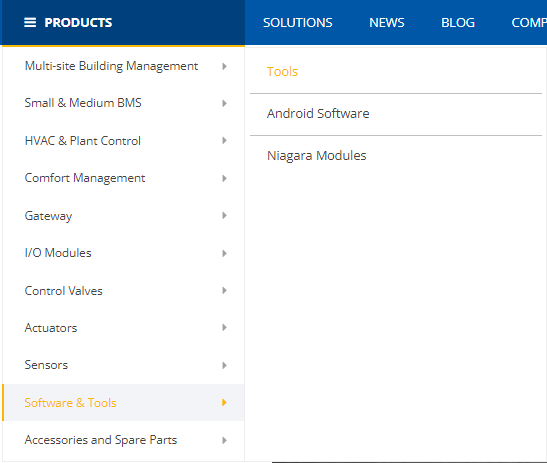The height and width of the screenshot is (463, 547).
Task: Open the Tools submenu link
Action: click(x=282, y=72)
